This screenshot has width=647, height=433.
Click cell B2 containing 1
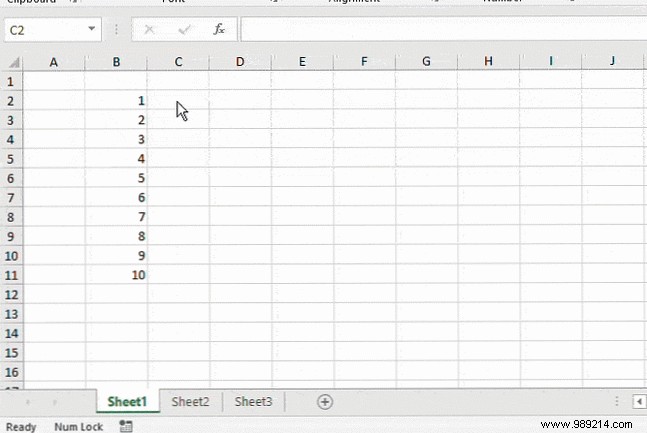(116, 101)
